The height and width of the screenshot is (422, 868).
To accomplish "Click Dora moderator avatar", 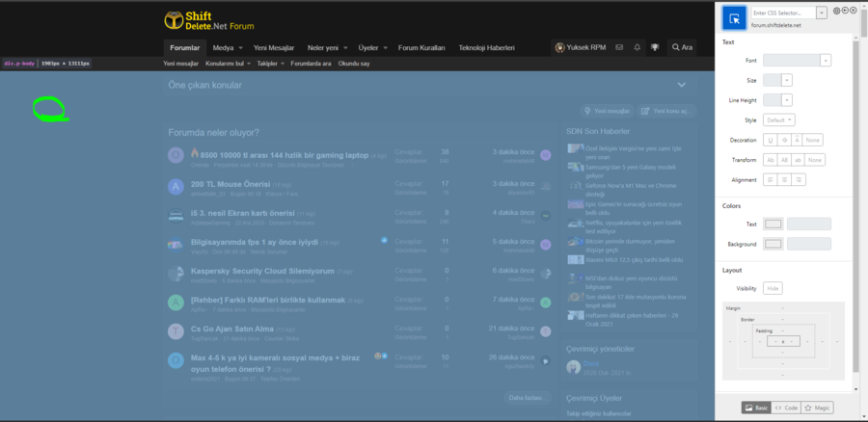I will (x=574, y=367).
